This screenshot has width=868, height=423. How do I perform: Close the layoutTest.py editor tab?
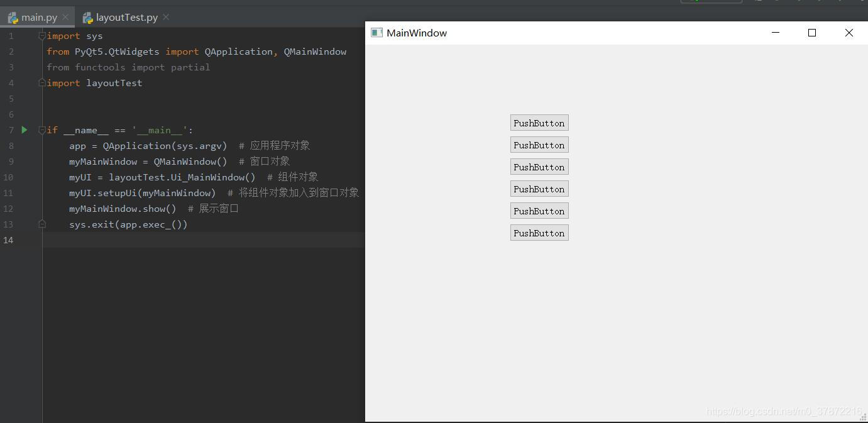coord(166,17)
